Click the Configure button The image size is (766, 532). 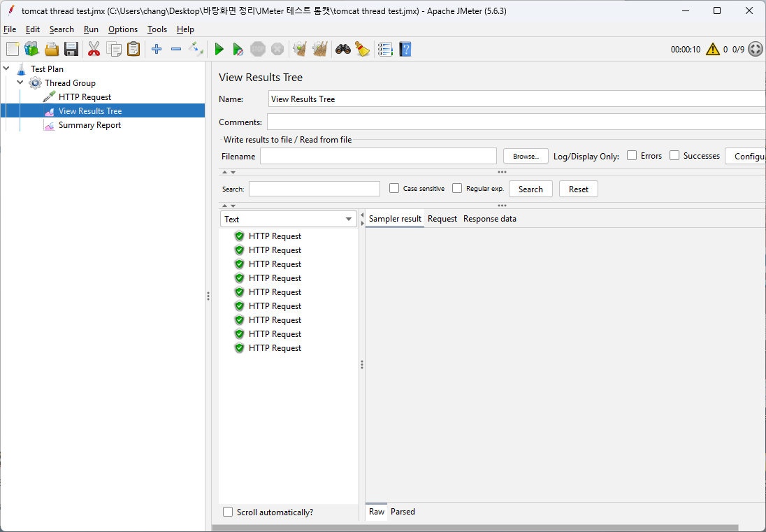pos(746,157)
